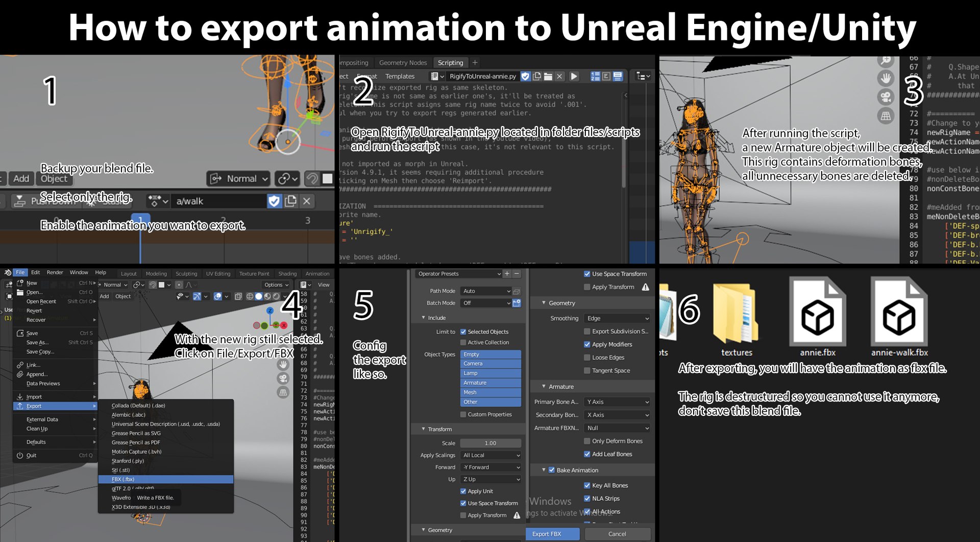Run the script with the play icon
Image resolution: width=980 pixels, height=542 pixels.
(x=574, y=76)
